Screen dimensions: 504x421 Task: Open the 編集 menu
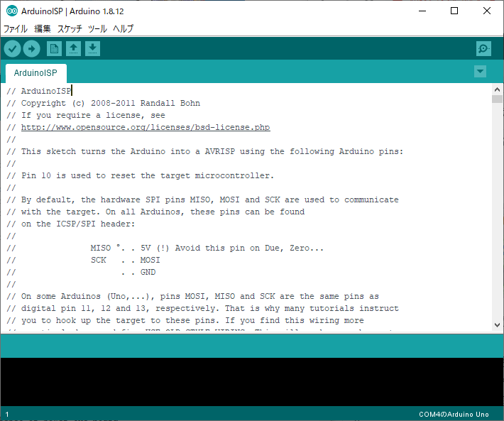point(43,28)
